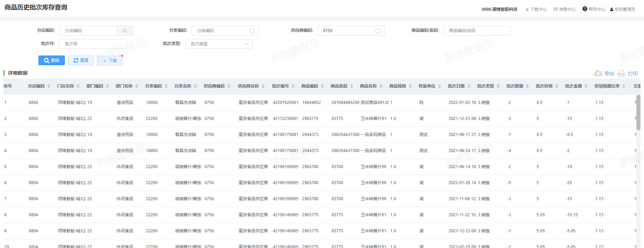Click the 商品编码/条码 input field
This screenshot has height=248, width=644.
pyautogui.click(x=477, y=31)
